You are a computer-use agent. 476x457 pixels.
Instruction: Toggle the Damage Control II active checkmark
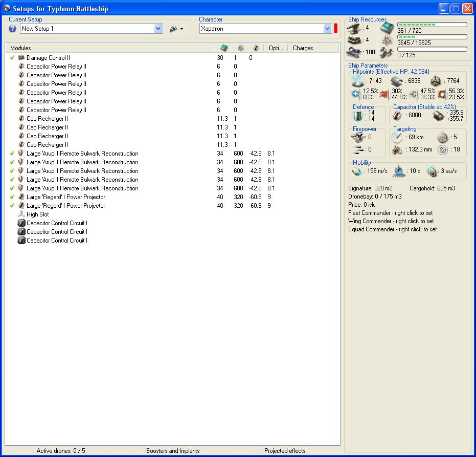click(x=12, y=57)
